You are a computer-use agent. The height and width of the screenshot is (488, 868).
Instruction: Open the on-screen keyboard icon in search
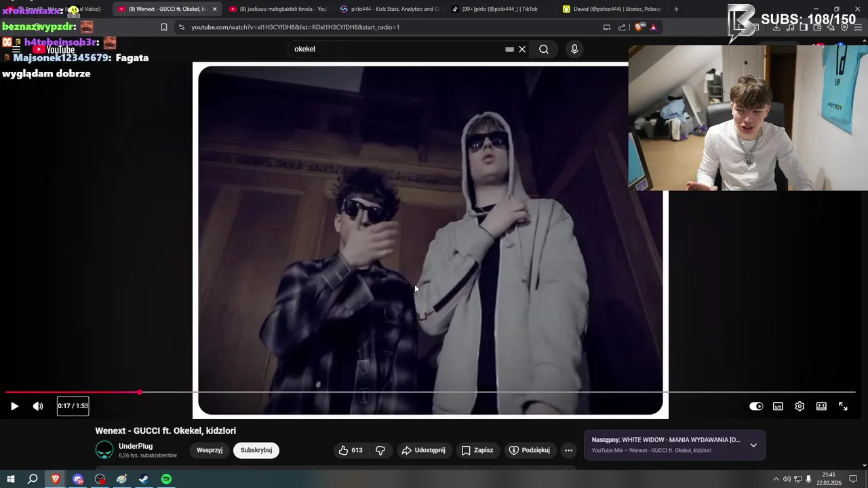pyautogui.click(x=509, y=49)
